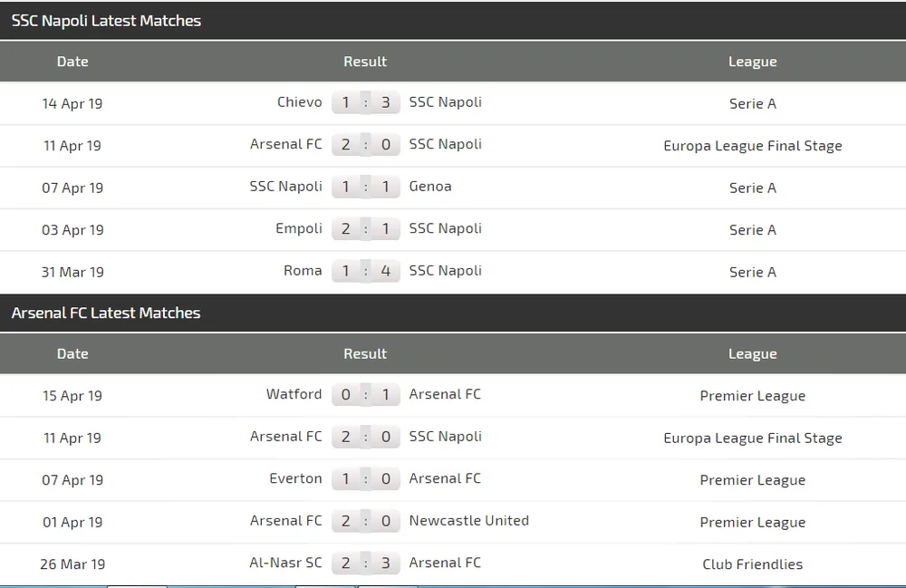Open the Chievo team page
This screenshot has width=906, height=588.
point(300,102)
